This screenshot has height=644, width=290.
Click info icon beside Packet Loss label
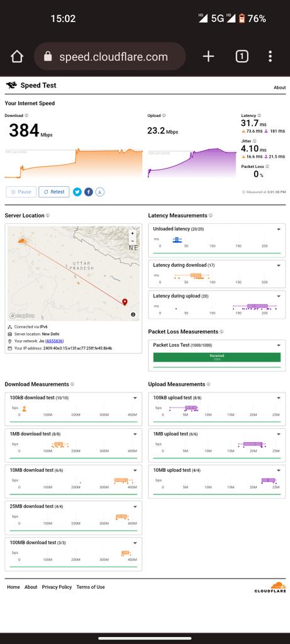click(267, 166)
